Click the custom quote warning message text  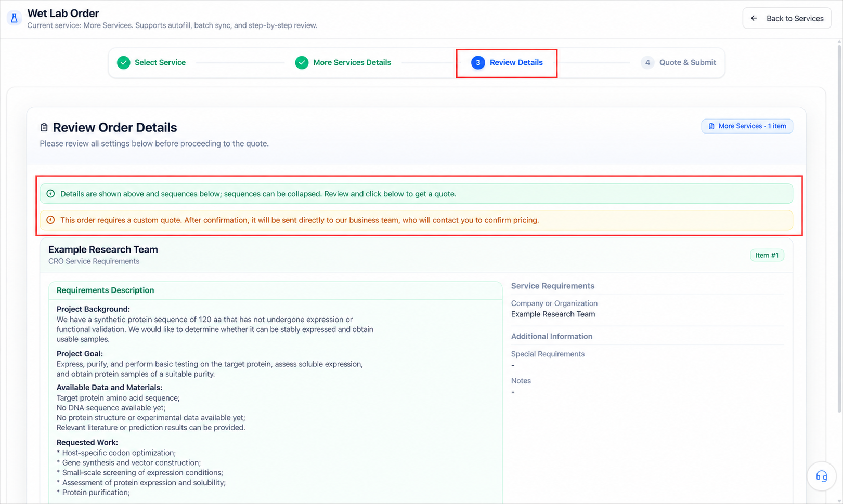300,220
